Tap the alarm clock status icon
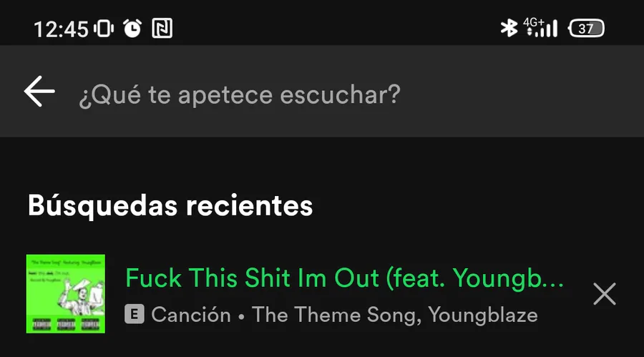 132,29
